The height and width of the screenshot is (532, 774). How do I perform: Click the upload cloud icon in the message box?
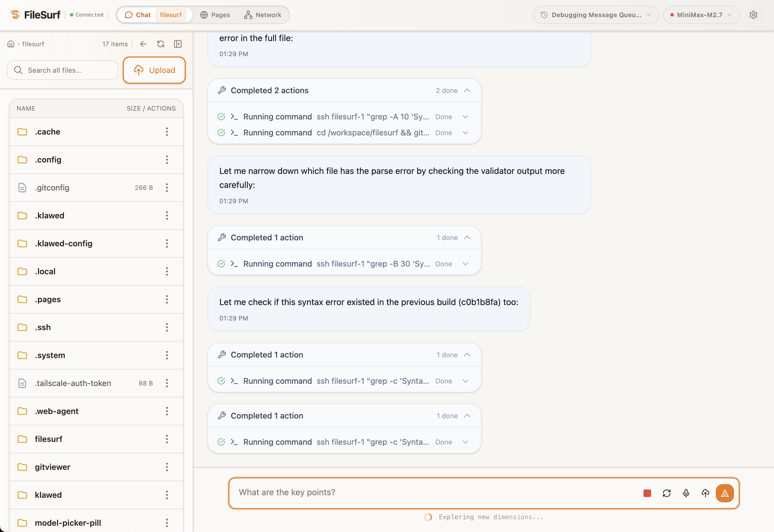705,493
